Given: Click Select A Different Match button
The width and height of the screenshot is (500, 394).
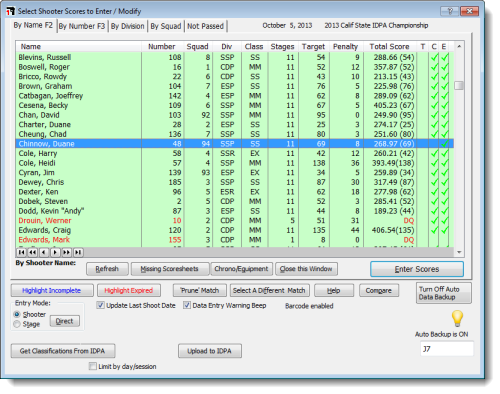Looking at the screenshot, I should point(269,290).
